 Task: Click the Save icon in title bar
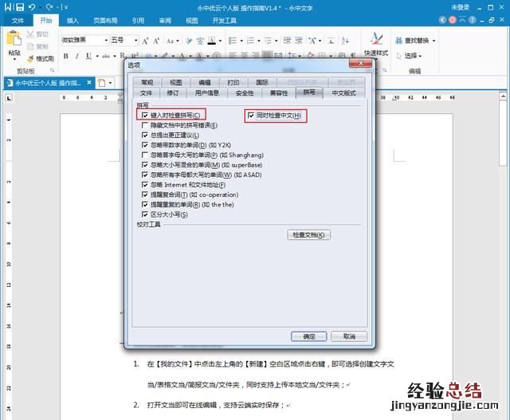tap(20, 7)
